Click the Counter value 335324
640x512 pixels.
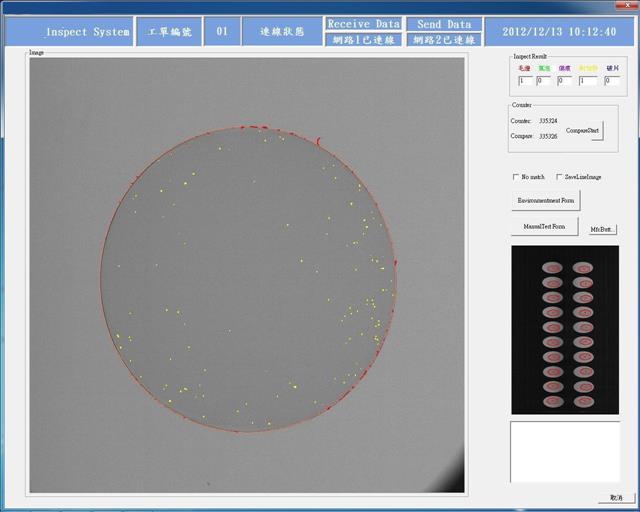(548, 121)
